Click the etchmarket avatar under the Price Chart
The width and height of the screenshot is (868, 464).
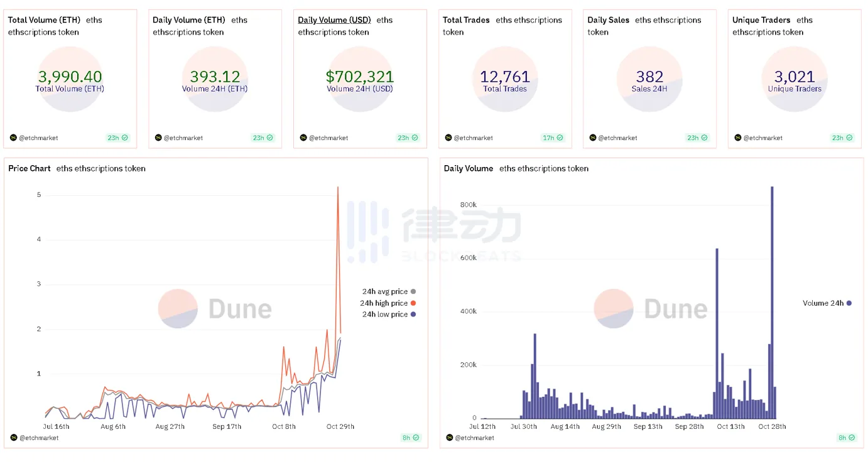pyautogui.click(x=13, y=438)
